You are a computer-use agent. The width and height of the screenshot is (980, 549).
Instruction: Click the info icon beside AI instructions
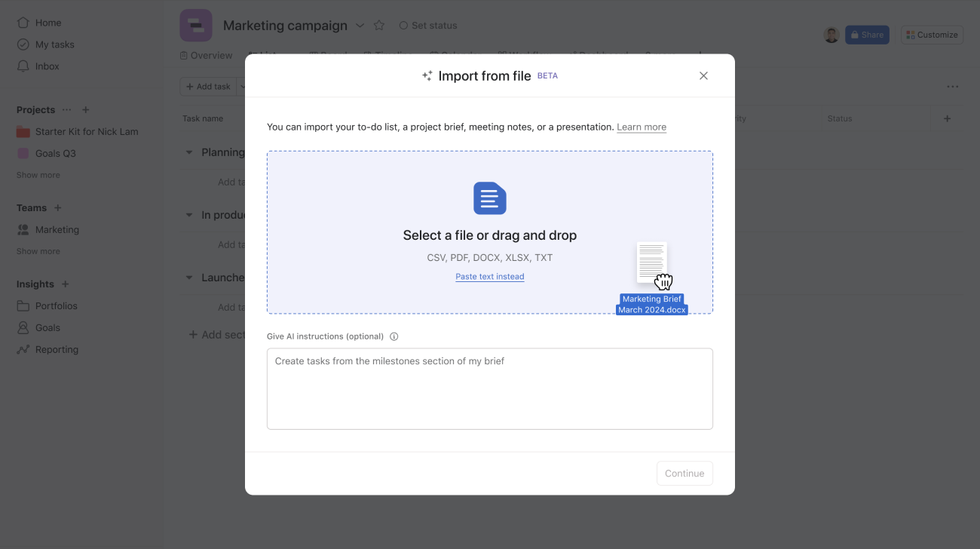394,336
